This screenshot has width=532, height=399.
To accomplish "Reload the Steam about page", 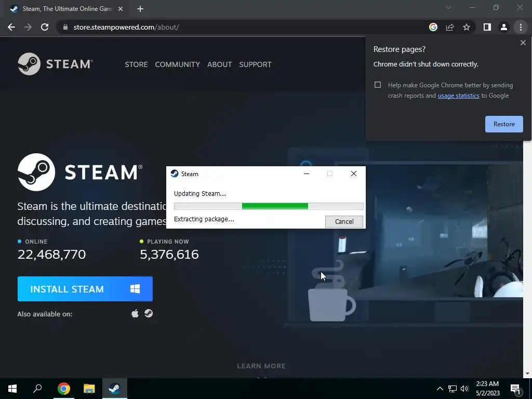I will 45,27.
